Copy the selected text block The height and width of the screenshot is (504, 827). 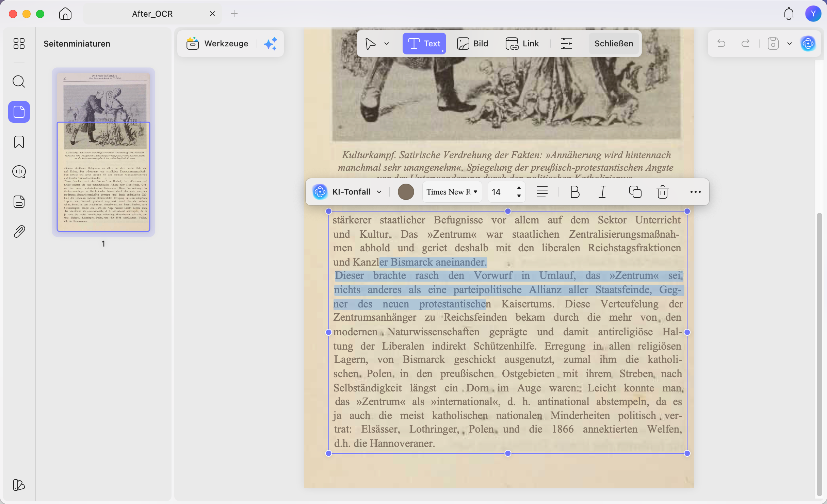pyautogui.click(x=635, y=192)
